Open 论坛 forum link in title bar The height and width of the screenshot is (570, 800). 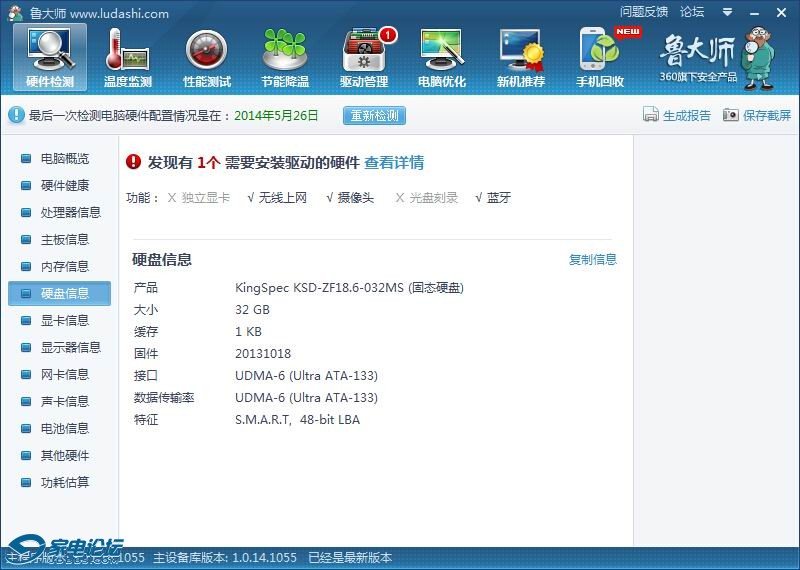(692, 12)
